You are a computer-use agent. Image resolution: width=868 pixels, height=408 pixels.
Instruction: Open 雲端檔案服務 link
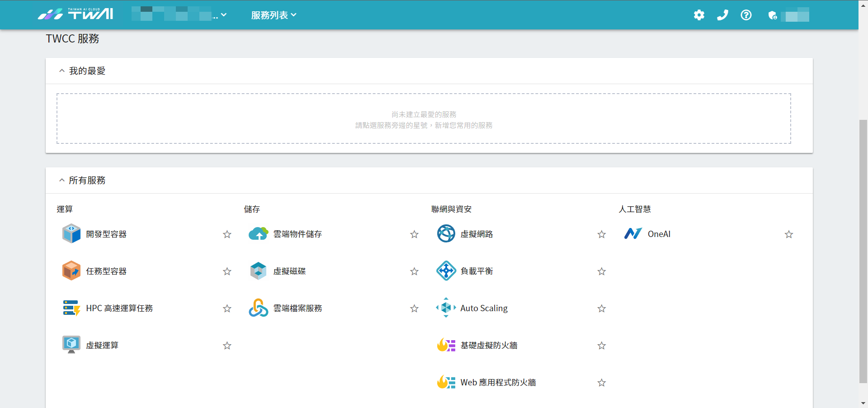click(297, 308)
